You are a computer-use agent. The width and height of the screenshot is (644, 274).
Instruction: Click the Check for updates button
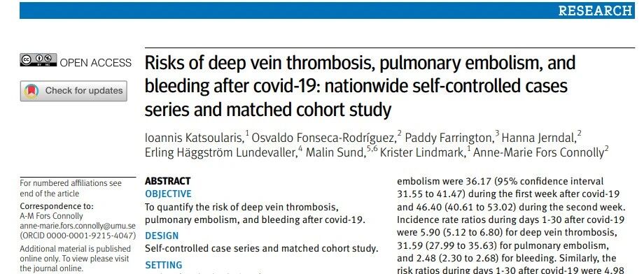[x=73, y=91]
